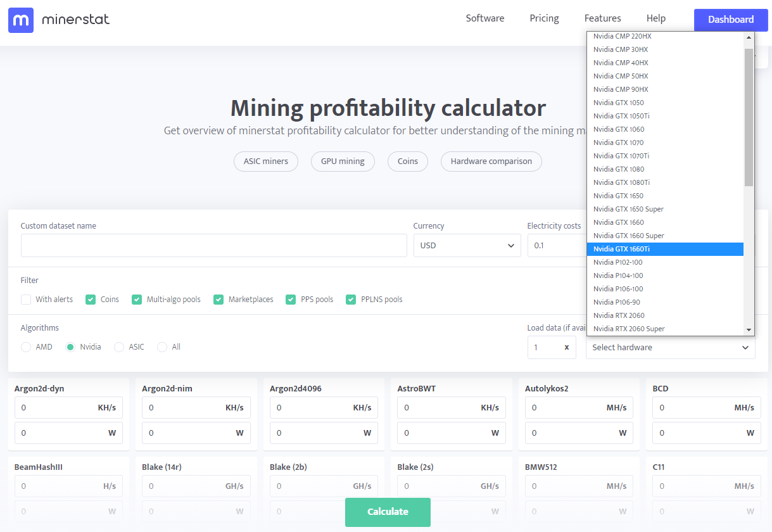The height and width of the screenshot is (532, 772).
Task: Click the minerstat logo icon
Action: [20, 20]
